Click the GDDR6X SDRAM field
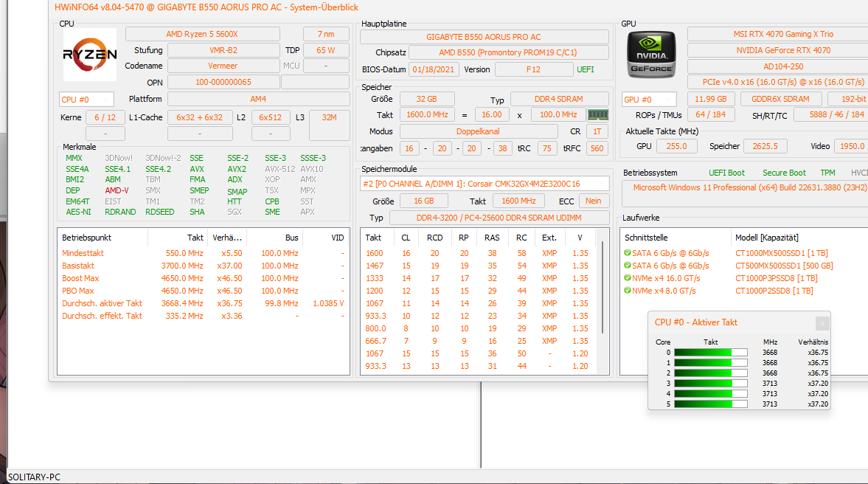This screenshot has width=868, height=484. pyautogui.click(x=780, y=99)
